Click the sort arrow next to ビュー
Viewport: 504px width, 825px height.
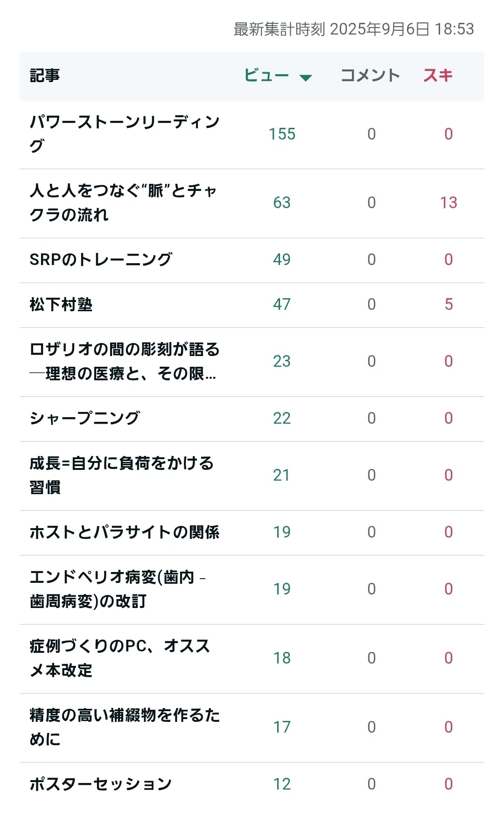[306, 77]
